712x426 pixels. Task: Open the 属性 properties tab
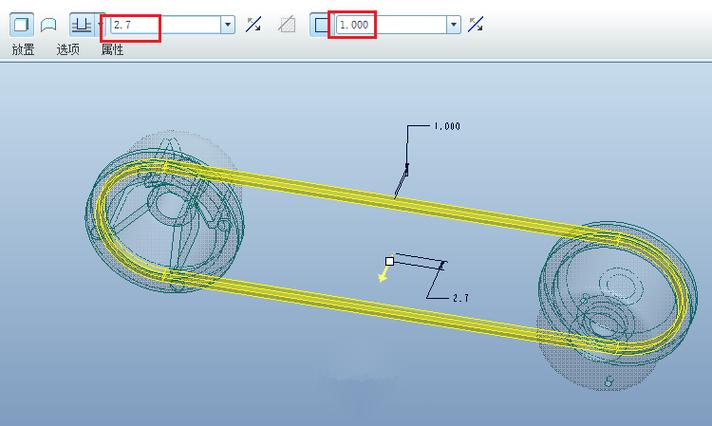[x=112, y=49]
